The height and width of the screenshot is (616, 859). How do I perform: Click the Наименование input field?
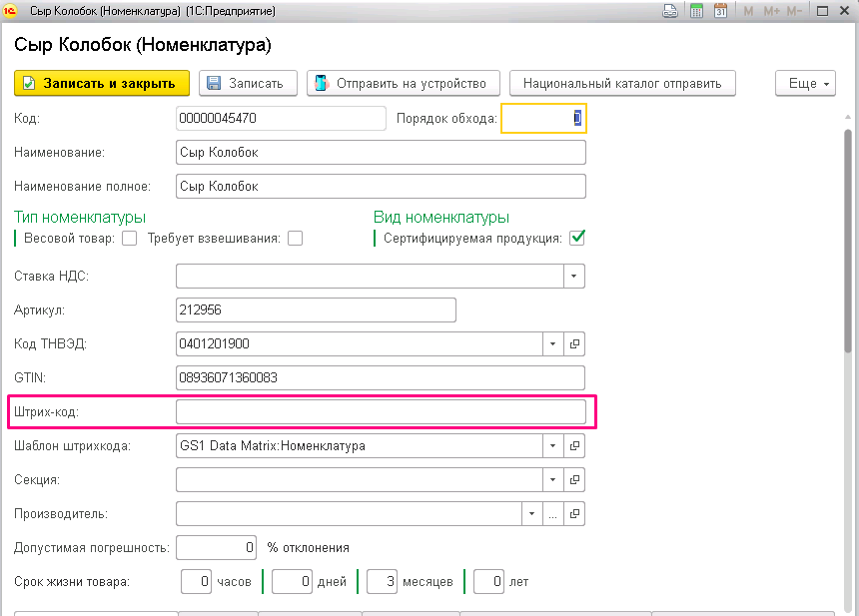[x=381, y=152]
